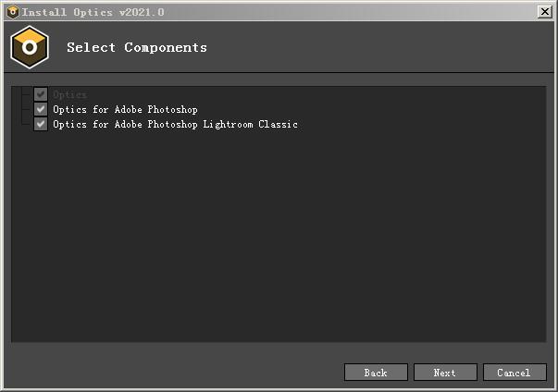Click tree connector beside the Photoshop entry

coord(27,109)
